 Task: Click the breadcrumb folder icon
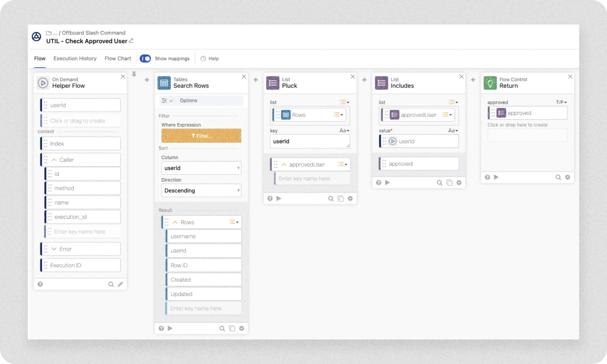[x=49, y=33]
